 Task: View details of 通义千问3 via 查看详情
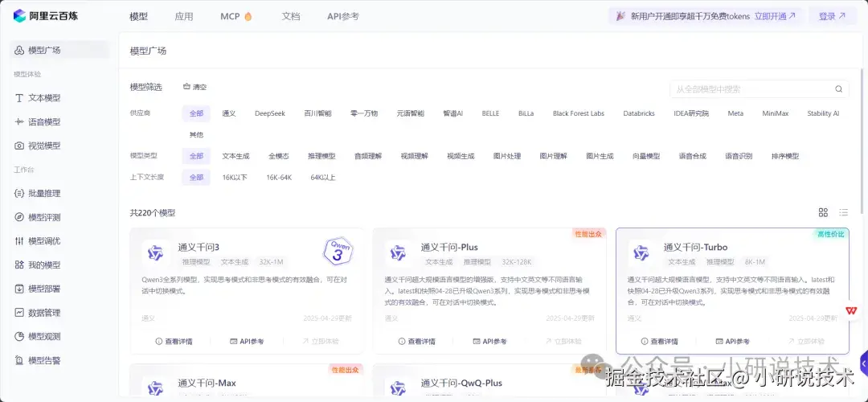click(x=174, y=341)
